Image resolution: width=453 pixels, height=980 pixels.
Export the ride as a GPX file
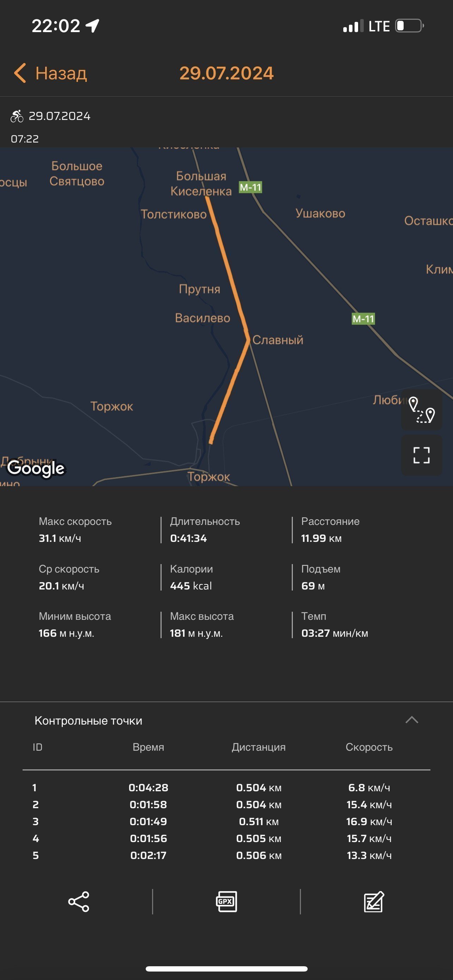pyautogui.click(x=226, y=901)
